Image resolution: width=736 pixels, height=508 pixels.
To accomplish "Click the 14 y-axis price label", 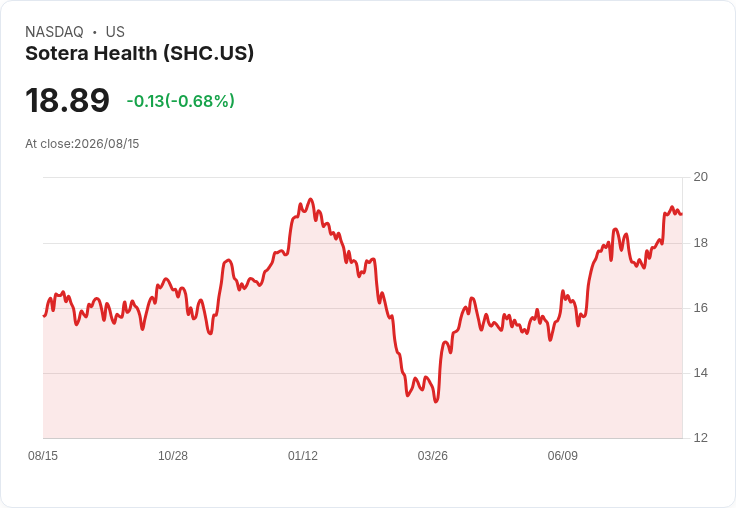I will (700, 373).
